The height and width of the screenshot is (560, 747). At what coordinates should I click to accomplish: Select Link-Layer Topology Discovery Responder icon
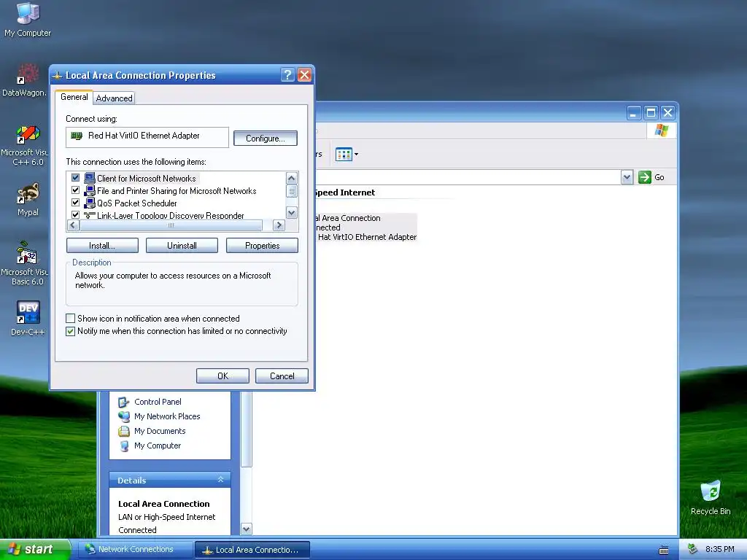(x=90, y=215)
